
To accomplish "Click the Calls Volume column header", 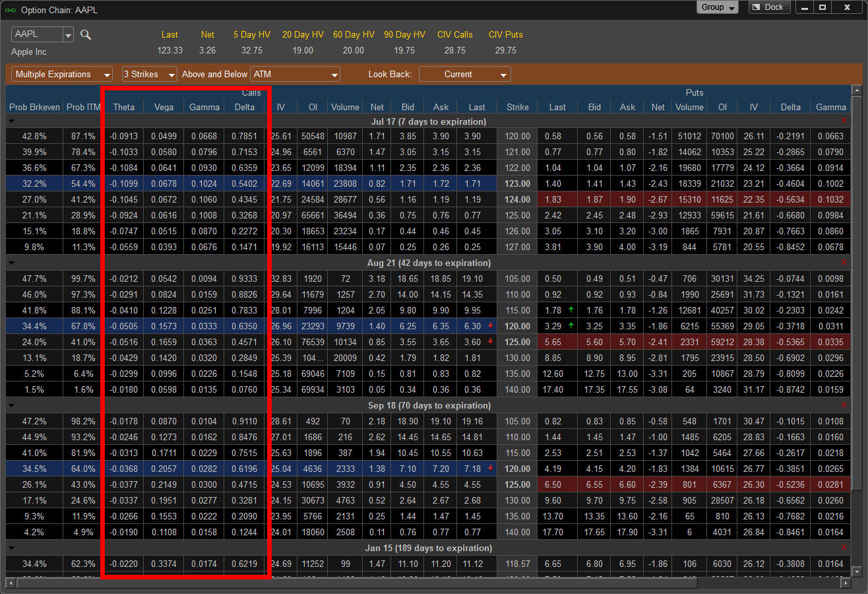I will coord(345,107).
